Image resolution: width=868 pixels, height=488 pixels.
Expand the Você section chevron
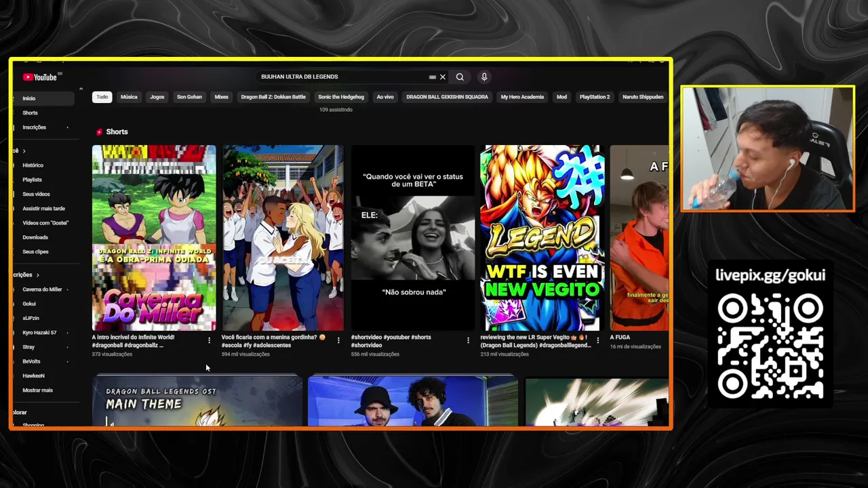click(24, 151)
